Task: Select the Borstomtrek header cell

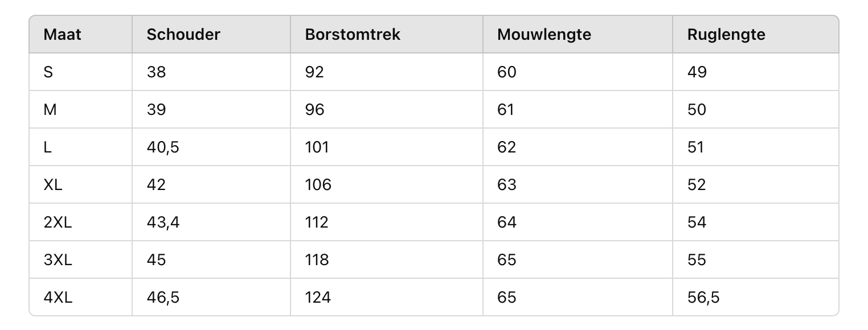Action: (x=387, y=34)
